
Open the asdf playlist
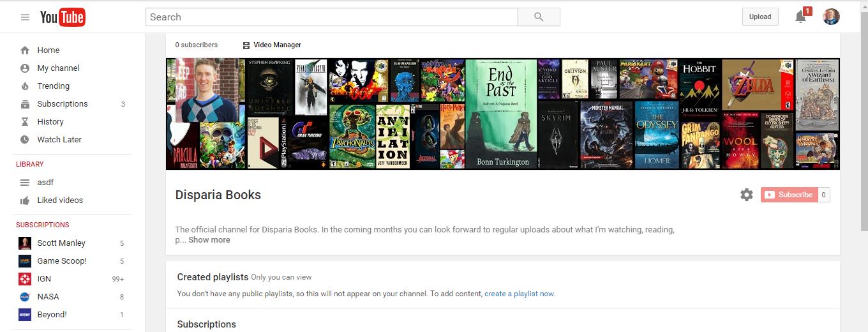tap(45, 183)
